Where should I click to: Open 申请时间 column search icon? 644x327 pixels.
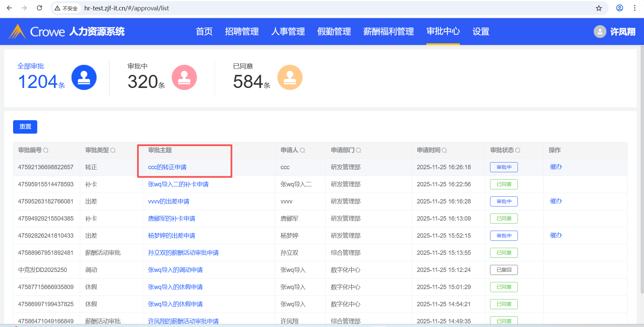click(444, 150)
